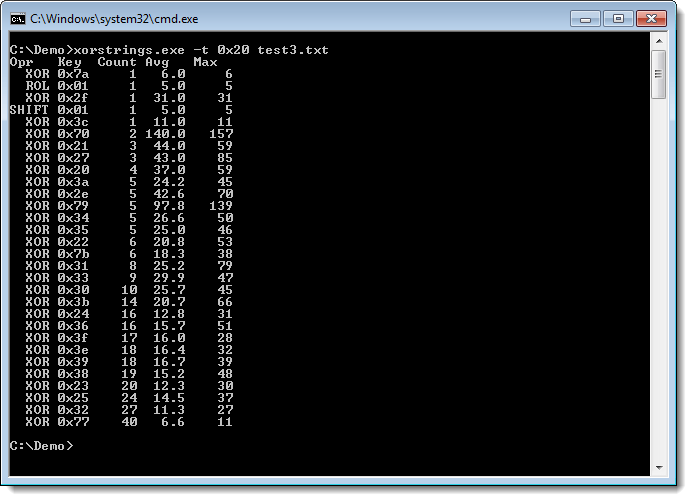Click the Max value 139 for 0x79
This screenshot has height=501, width=692.
(x=221, y=206)
